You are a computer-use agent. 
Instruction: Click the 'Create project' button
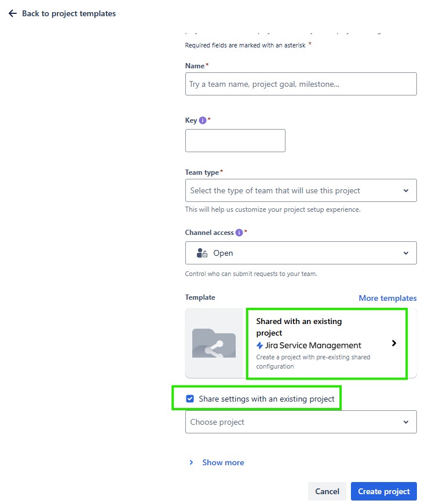tap(383, 491)
